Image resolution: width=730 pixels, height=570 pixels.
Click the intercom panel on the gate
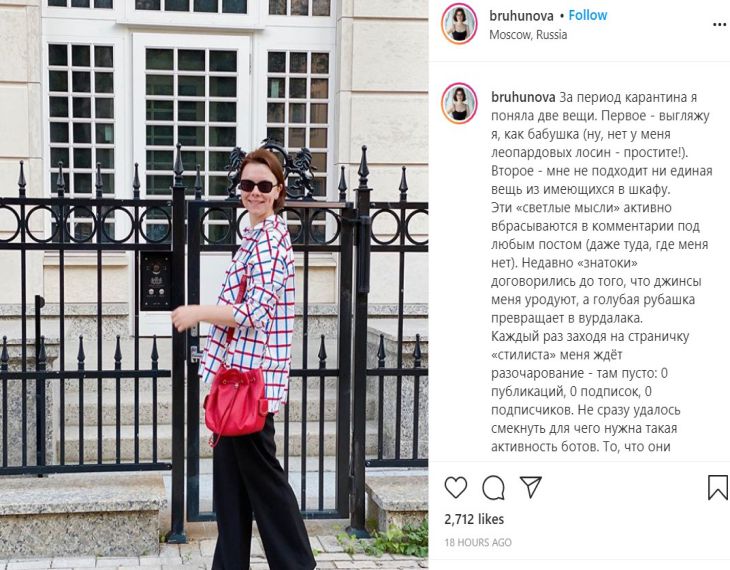155,281
